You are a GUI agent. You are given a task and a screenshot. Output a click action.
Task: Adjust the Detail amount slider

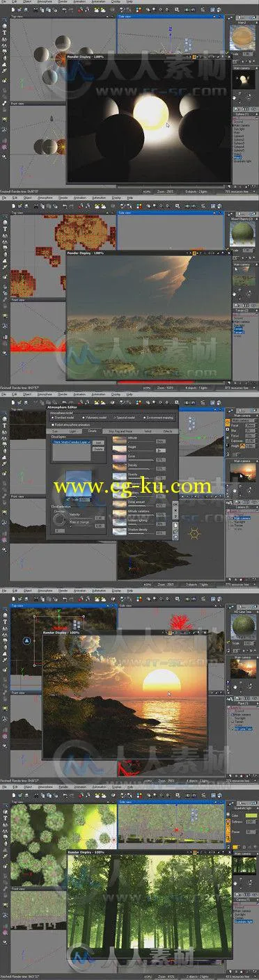tap(141, 505)
